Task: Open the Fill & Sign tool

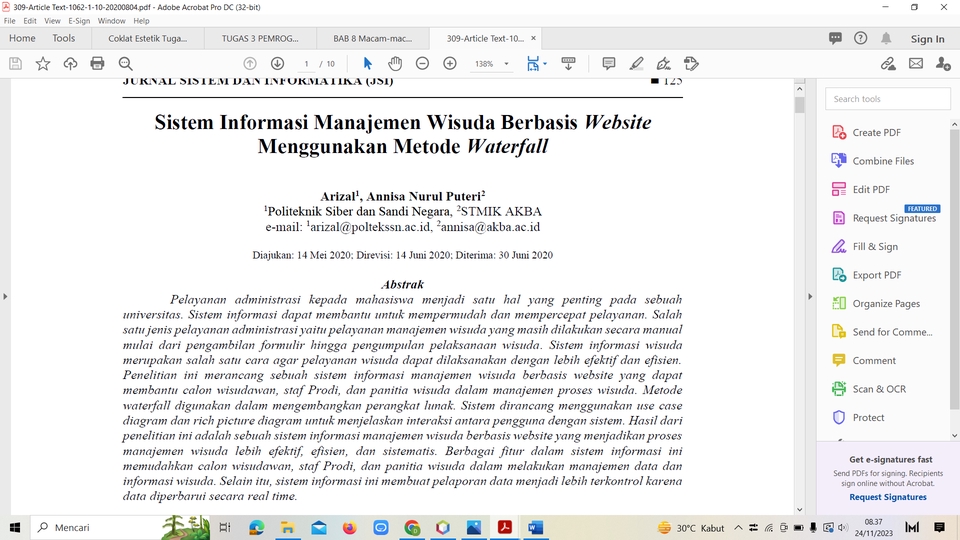Action: (x=864, y=247)
